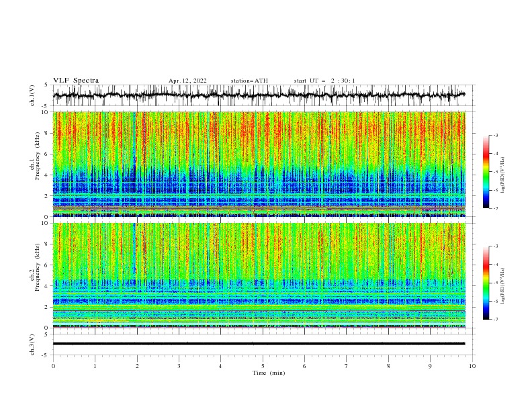Click the "-5" tick on ch.3(V) axis
Image resolution: width=532 pixels, height=411 pixels.
(46, 355)
